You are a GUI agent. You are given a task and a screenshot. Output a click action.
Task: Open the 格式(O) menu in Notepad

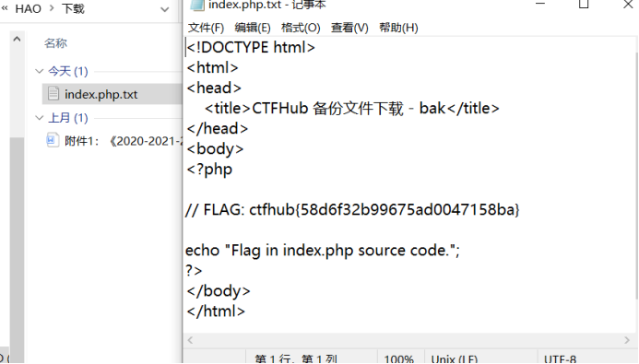pyautogui.click(x=301, y=28)
